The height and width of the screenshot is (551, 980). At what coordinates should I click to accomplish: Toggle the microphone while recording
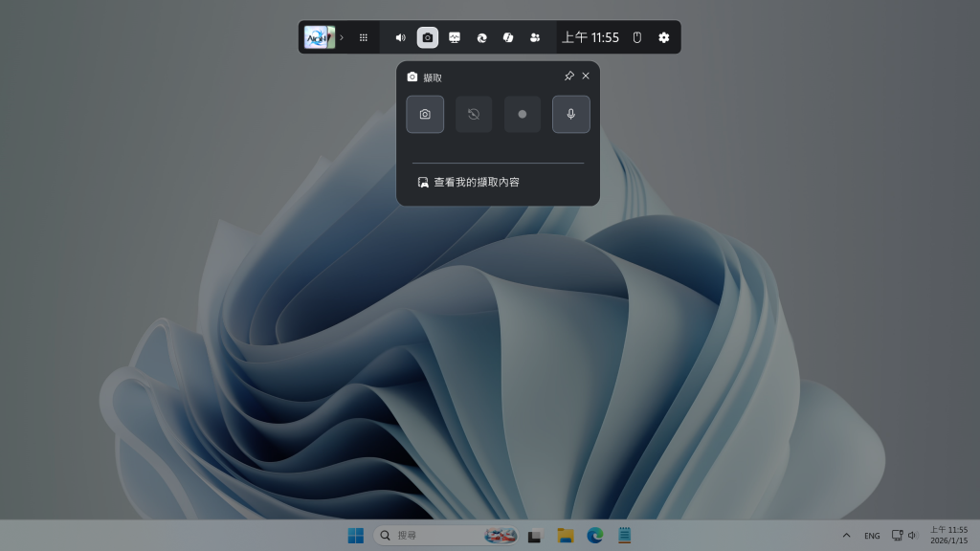tap(571, 114)
